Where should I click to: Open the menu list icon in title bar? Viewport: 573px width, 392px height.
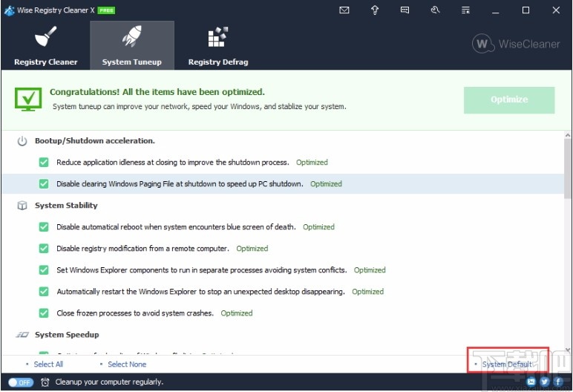click(465, 10)
